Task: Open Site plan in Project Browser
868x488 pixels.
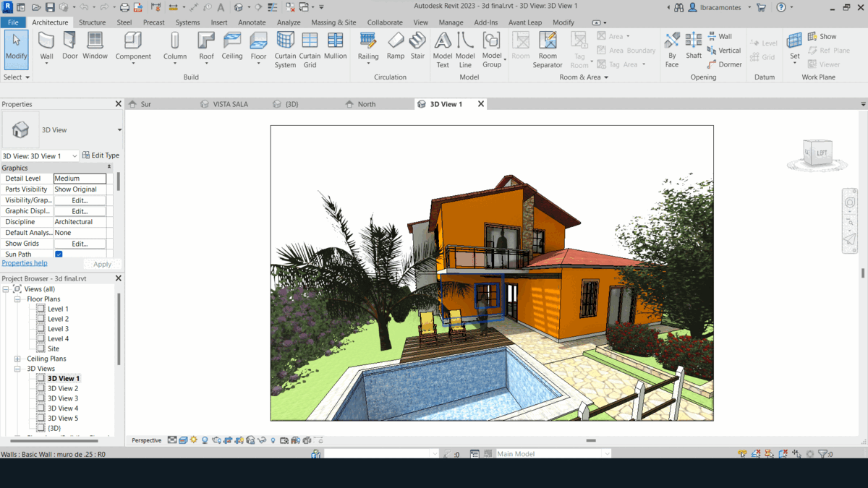Action: [54, 348]
